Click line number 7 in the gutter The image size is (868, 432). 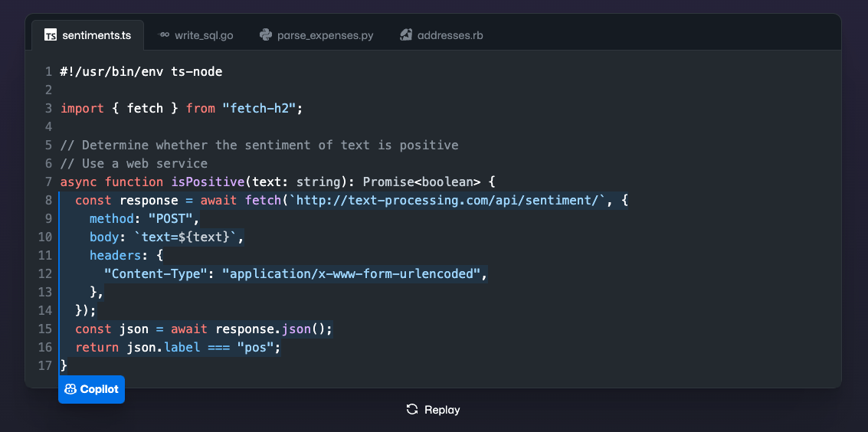pyautogui.click(x=48, y=182)
